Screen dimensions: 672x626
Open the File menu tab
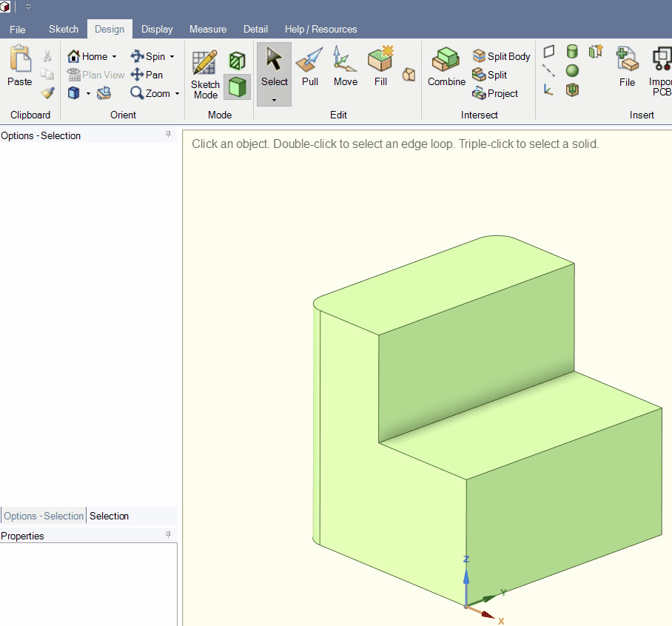point(18,29)
